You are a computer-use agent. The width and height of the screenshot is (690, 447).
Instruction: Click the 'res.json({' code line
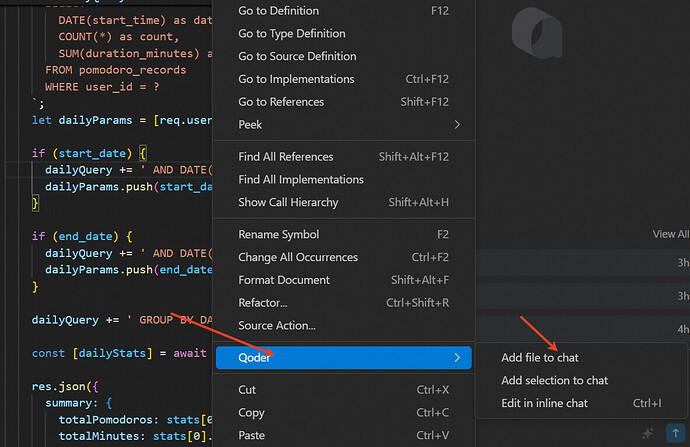click(x=65, y=387)
